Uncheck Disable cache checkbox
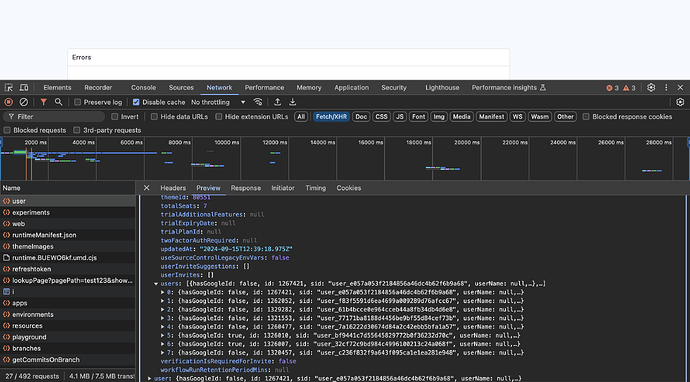Image resolution: width=690 pixels, height=382 pixels. pyautogui.click(x=136, y=102)
